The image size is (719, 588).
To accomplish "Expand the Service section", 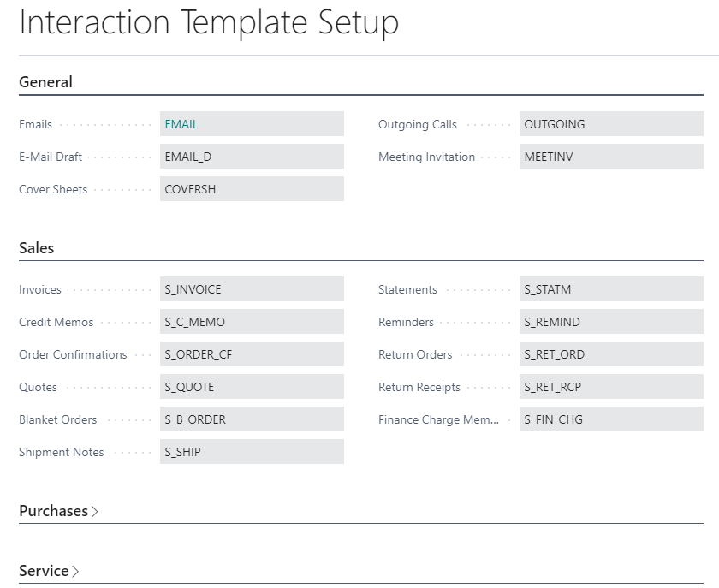I will point(49,571).
